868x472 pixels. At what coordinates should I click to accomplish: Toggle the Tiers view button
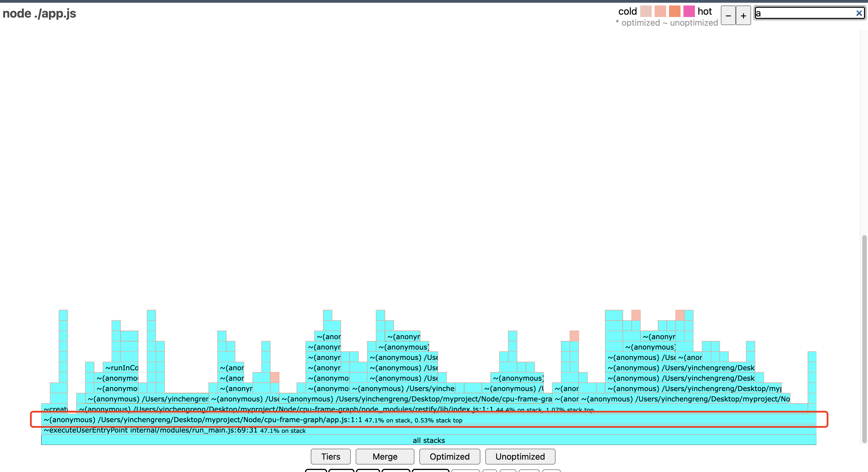[330, 456]
